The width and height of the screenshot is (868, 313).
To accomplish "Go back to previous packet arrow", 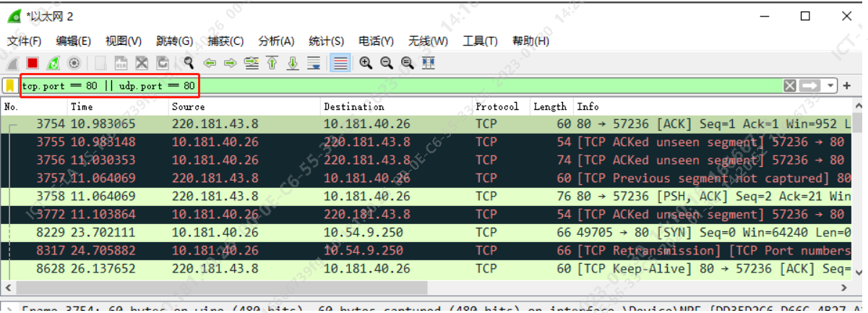I will pyautogui.click(x=210, y=64).
